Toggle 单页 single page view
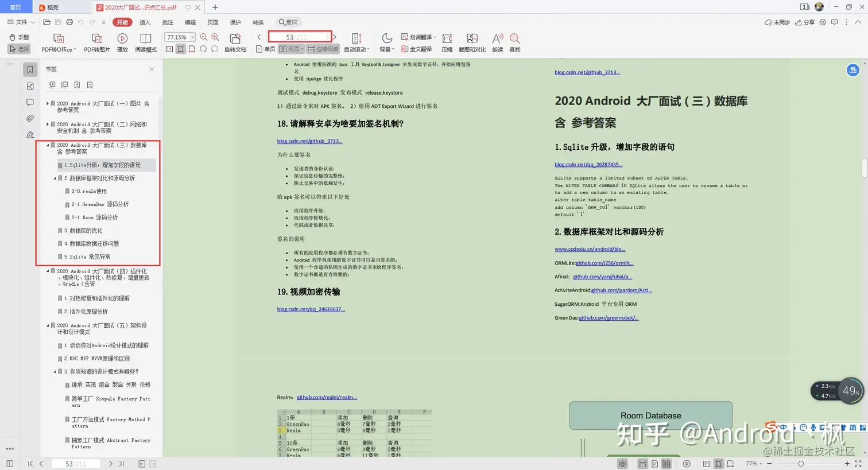This screenshot has height=470, width=868. tap(266, 49)
